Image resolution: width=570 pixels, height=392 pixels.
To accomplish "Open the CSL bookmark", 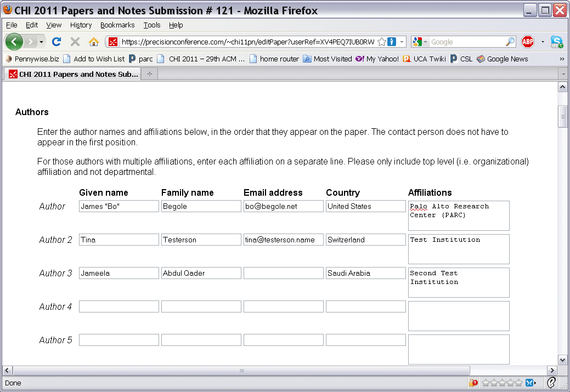I will [461, 59].
